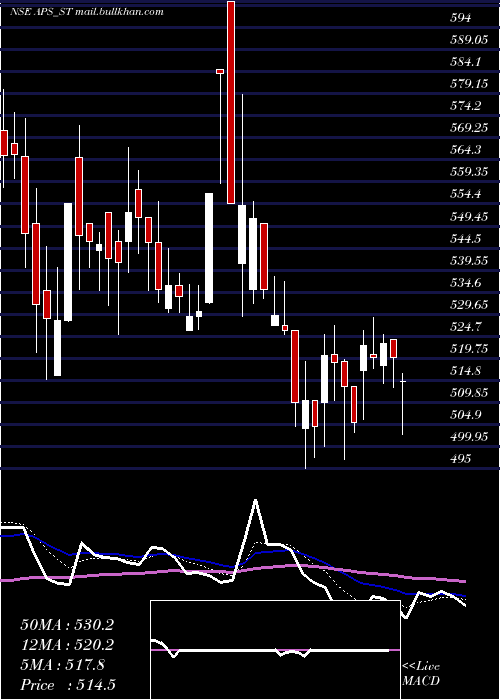Click the 519.75 price axis label
Viewport: 500px width, 700px height.
[x=469, y=348]
